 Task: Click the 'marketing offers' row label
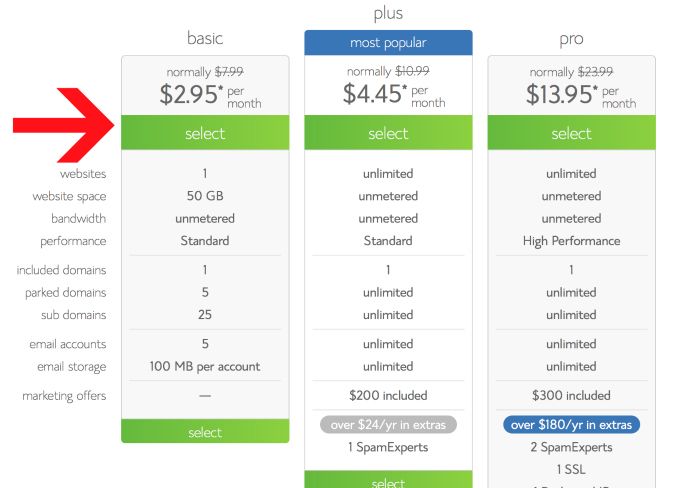point(64,396)
